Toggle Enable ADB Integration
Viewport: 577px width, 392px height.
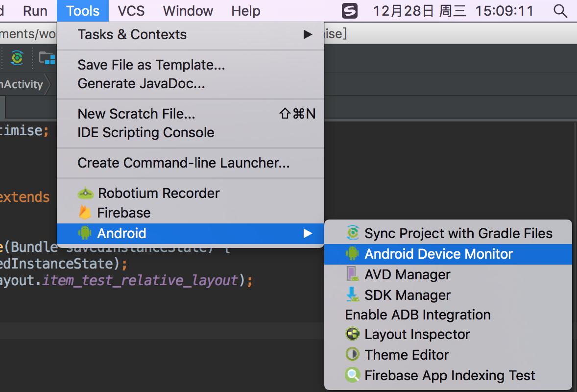tap(418, 315)
